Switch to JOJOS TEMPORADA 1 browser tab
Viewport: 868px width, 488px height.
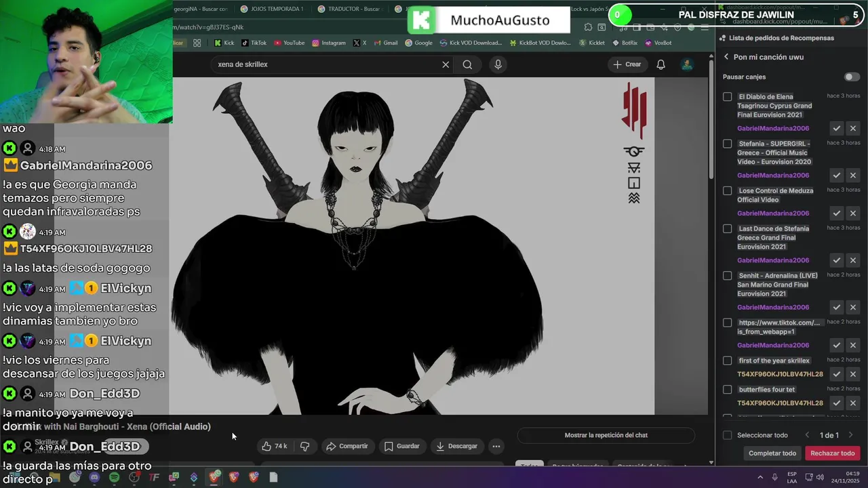(x=272, y=9)
